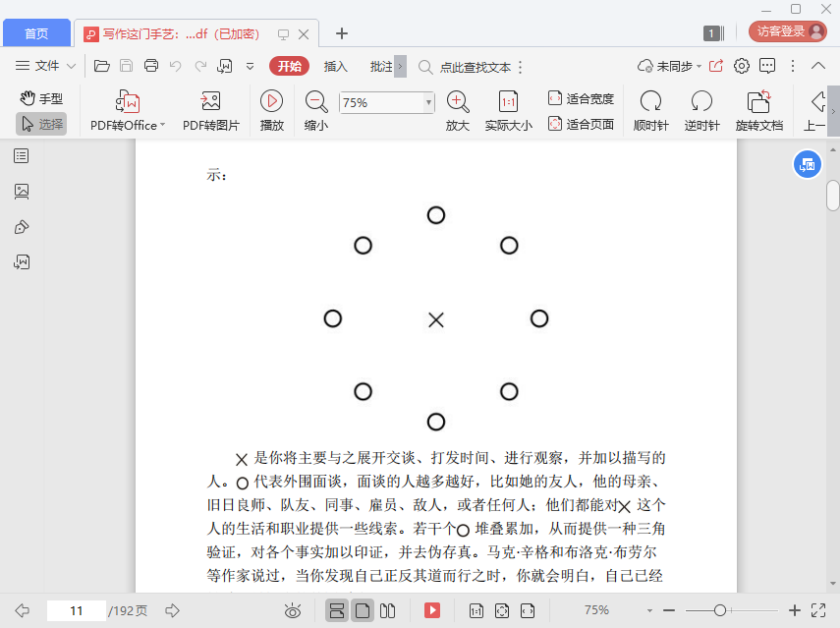Open the thumbnails panel sidebar icon
840x628 pixels.
click(22, 192)
